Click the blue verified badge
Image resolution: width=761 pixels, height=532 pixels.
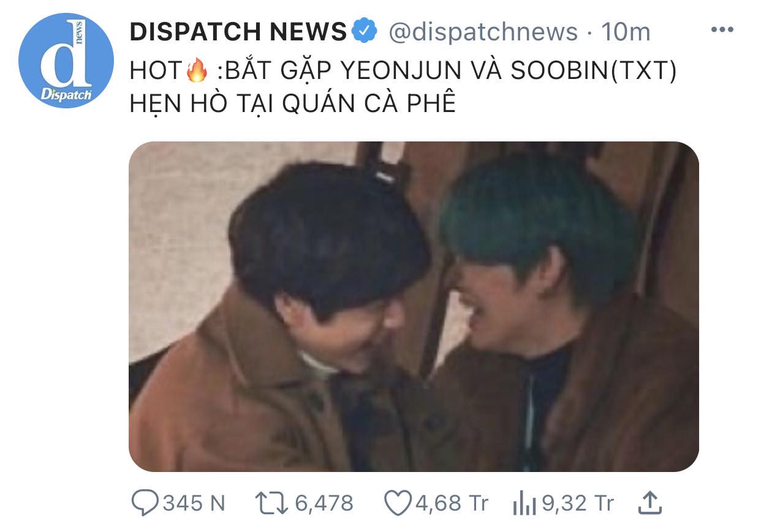click(366, 31)
